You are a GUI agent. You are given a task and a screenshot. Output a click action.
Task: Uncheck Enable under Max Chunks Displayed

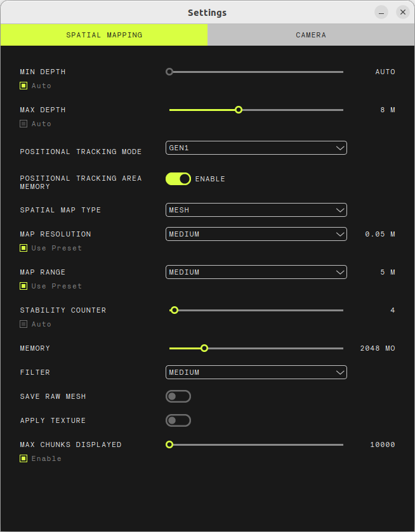pyautogui.click(x=23, y=458)
